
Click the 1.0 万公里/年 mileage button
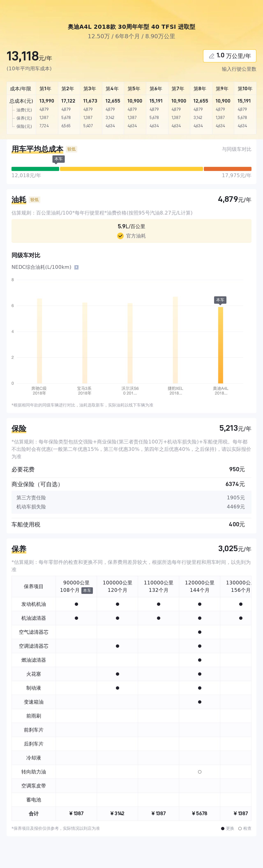230,56
